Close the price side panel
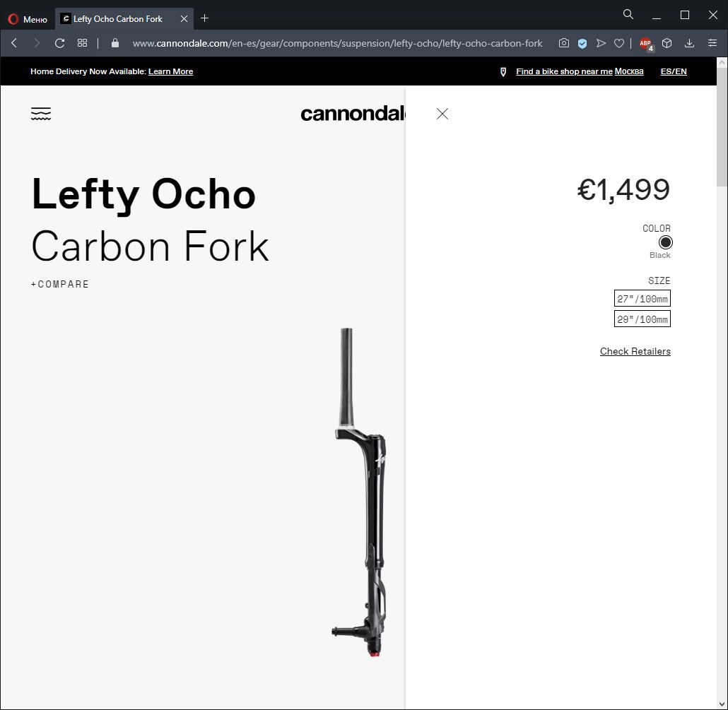The height and width of the screenshot is (710, 728). [442, 114]
